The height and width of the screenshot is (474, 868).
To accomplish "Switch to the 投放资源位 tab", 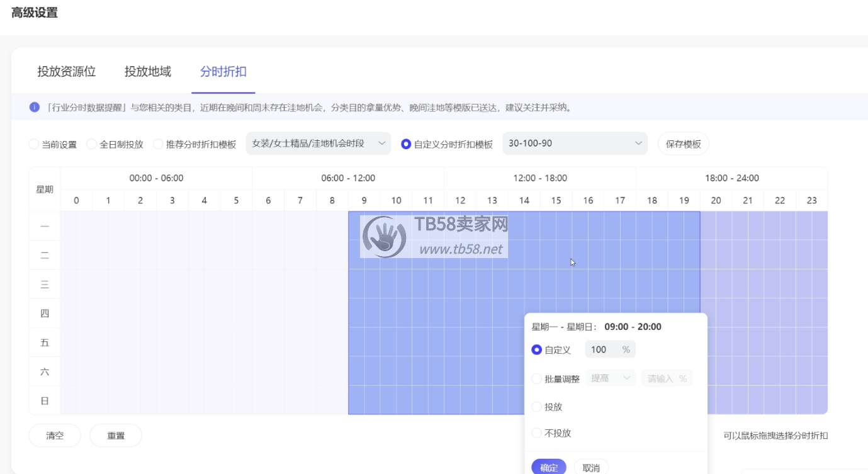I will pyautogui.click(x=66, y=72).
